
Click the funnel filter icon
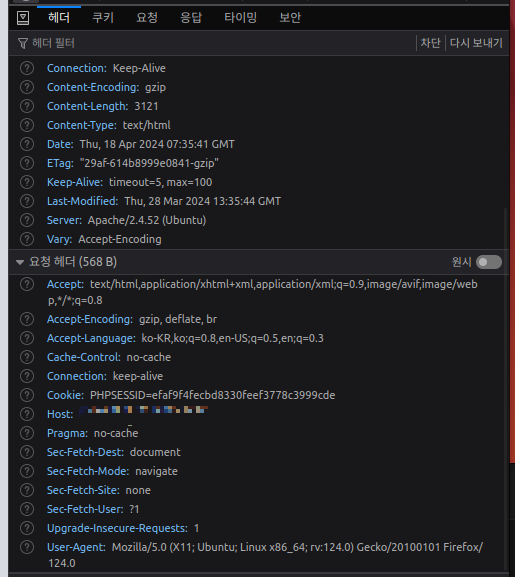pyautogui.click(x=23, y=43)
